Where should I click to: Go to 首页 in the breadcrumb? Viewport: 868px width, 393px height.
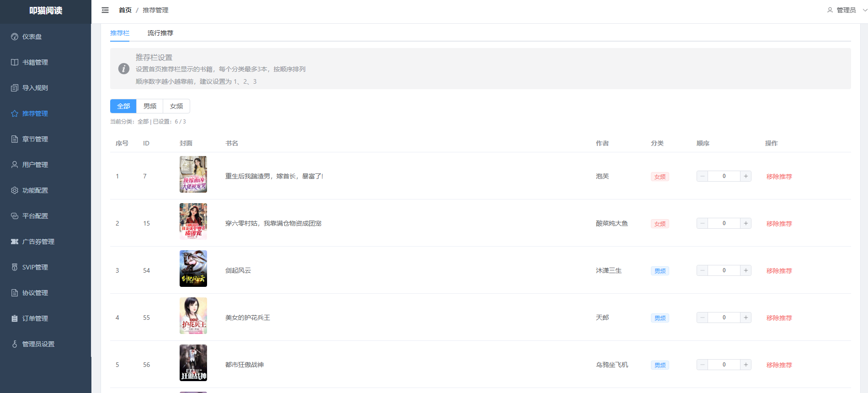pos(125,10)
